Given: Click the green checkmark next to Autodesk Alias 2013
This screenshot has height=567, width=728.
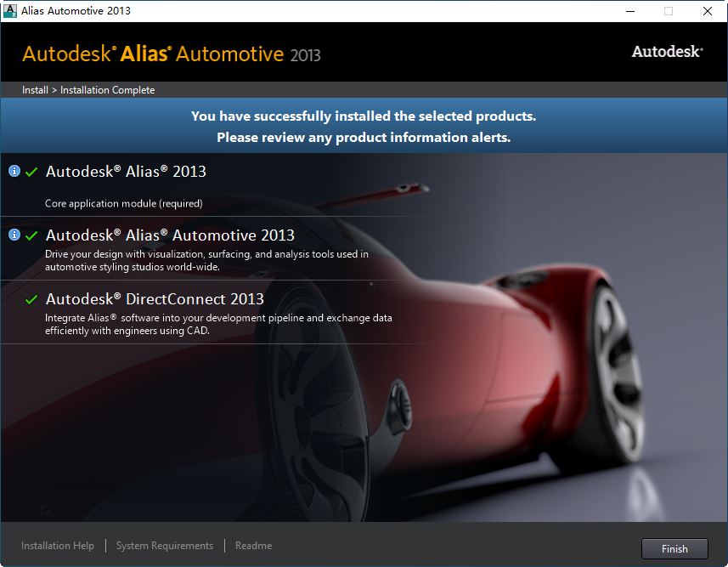Looking at the screenshot, I should coord(31,172).
